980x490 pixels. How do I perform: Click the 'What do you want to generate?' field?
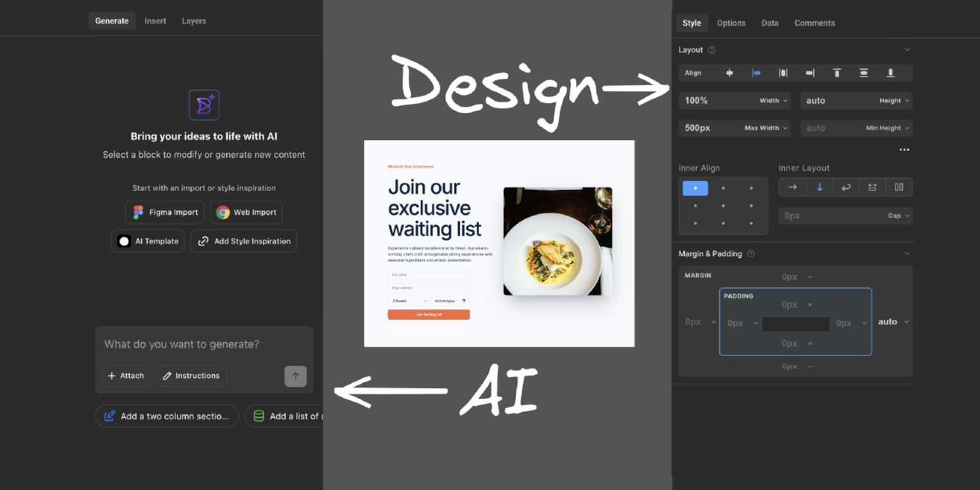pos(204,344)
